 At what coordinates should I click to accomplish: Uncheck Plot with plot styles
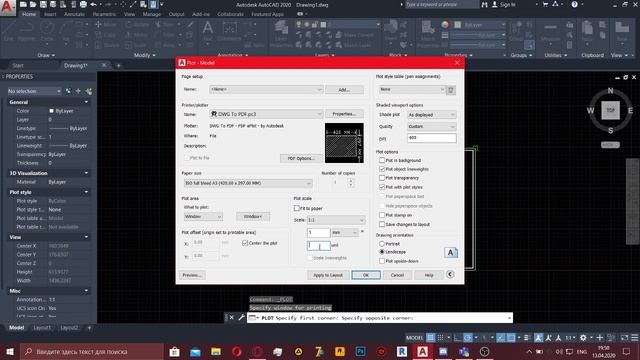point(382,187)
